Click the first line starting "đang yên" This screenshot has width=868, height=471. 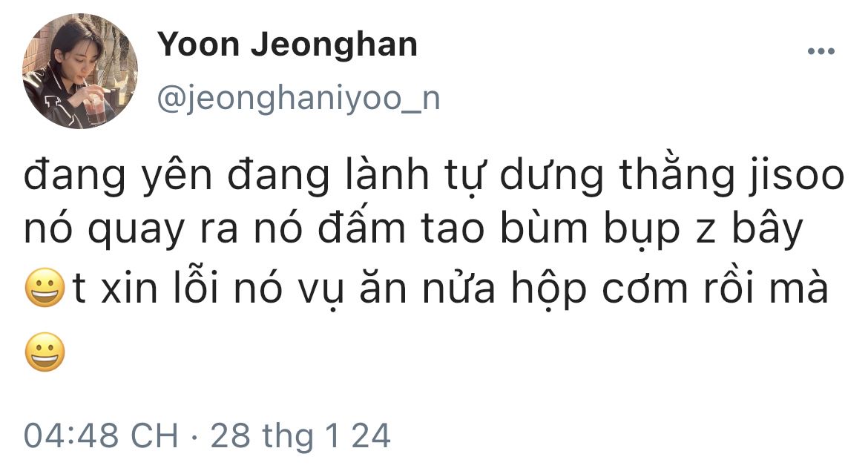click(x=434, y=175)
